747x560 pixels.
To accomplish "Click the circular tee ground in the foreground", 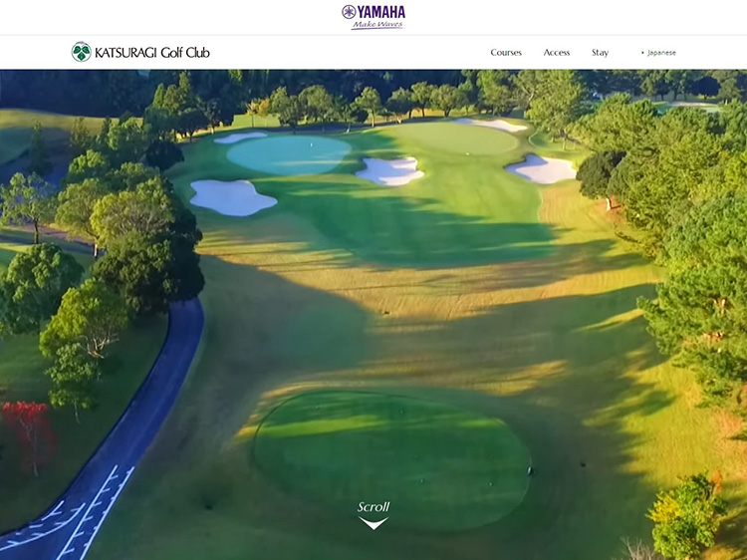I will 391,461.
